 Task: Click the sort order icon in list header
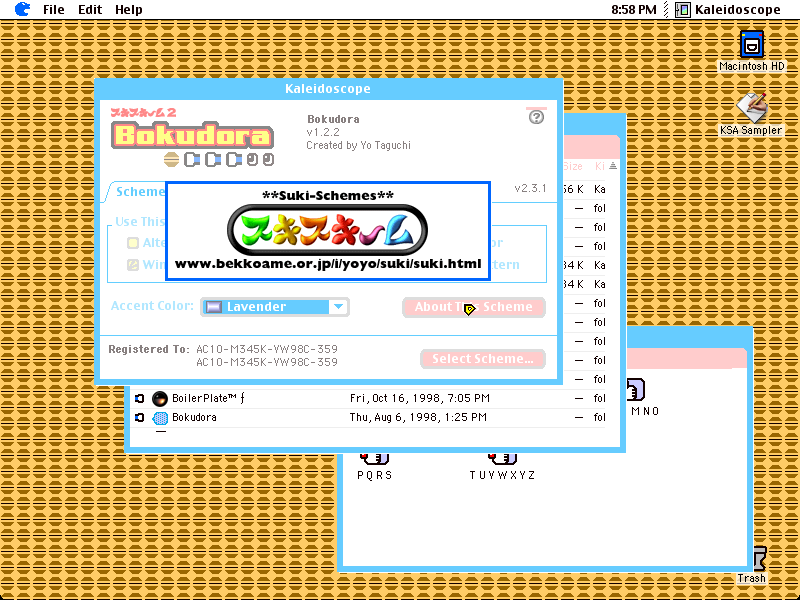613,166
